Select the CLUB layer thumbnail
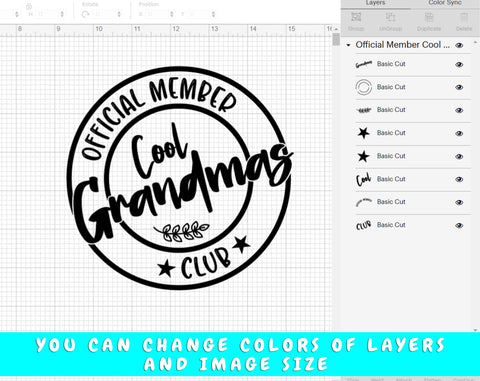Screen dimensions: 480x381 tap(363, 225)
